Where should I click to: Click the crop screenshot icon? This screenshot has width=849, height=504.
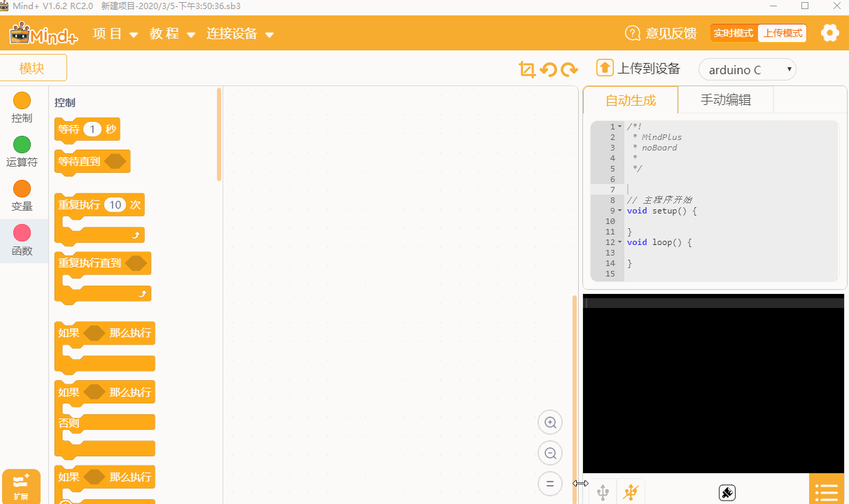click(x=527, y=69)
